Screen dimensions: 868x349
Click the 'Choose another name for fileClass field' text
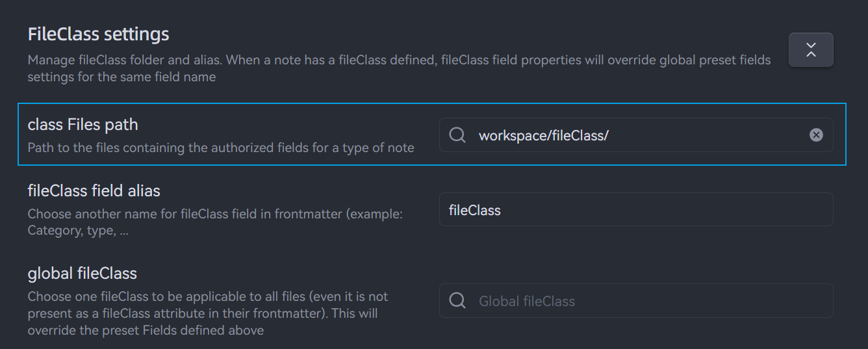(x=214, y=214)
